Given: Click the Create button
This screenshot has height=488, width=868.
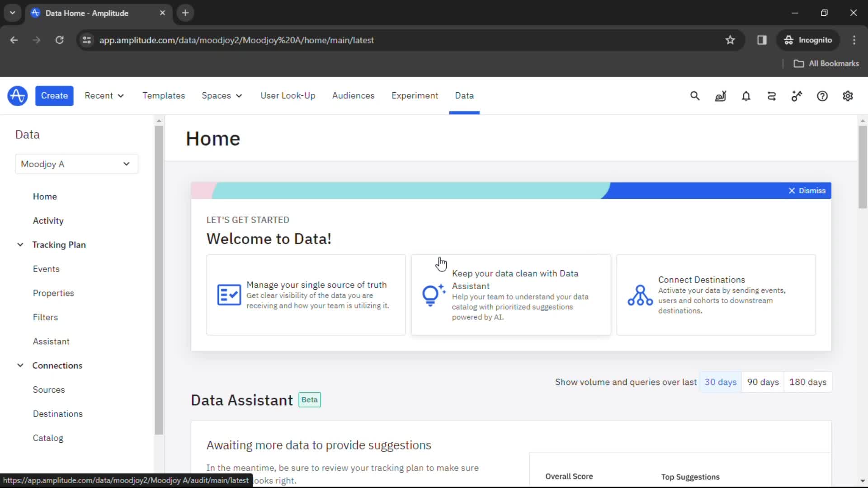Looking at the screenshot, I should click(54, 95).
